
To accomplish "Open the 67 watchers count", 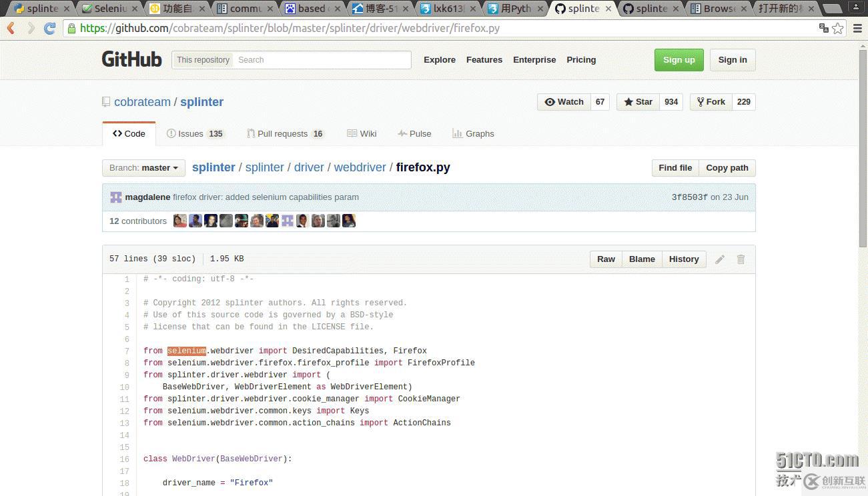I will coord(600,102).
